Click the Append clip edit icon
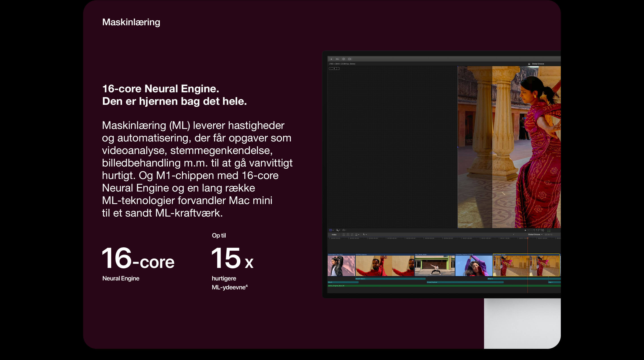This screenshot has width=644, height=360. tap(352, 235)
